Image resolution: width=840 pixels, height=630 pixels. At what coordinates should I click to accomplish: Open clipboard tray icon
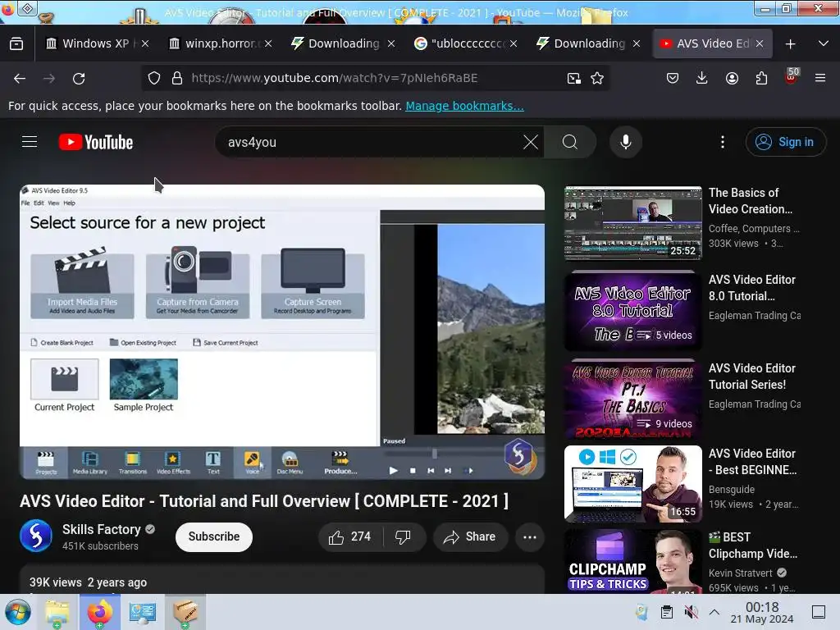pos(666,612)
